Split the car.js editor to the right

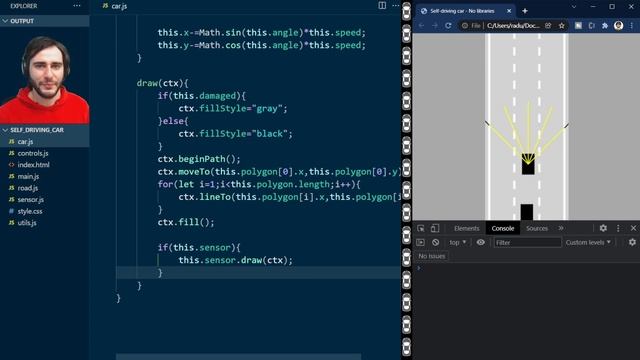[382, 5]
